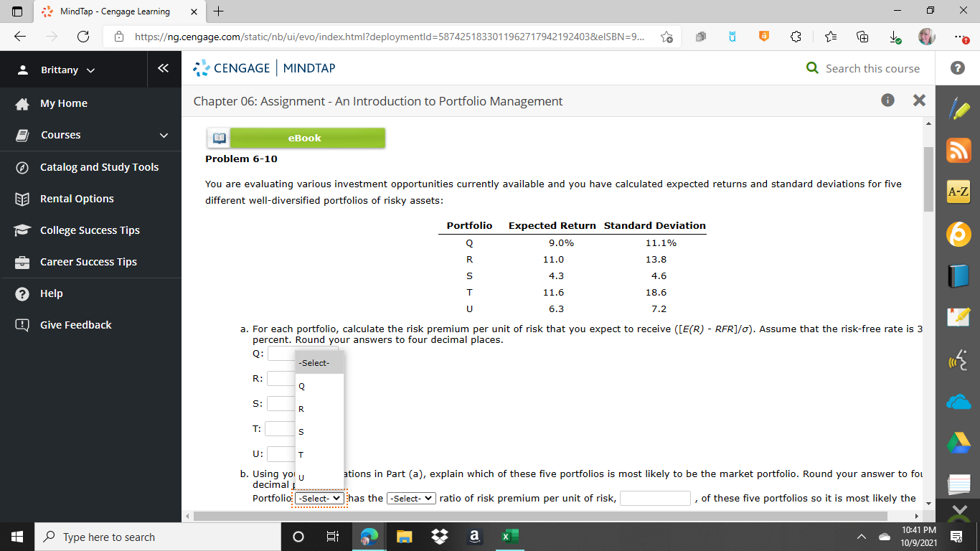Click Give Feedback in the sidebar
980x551 pixels.
click(x=76, y=324)
